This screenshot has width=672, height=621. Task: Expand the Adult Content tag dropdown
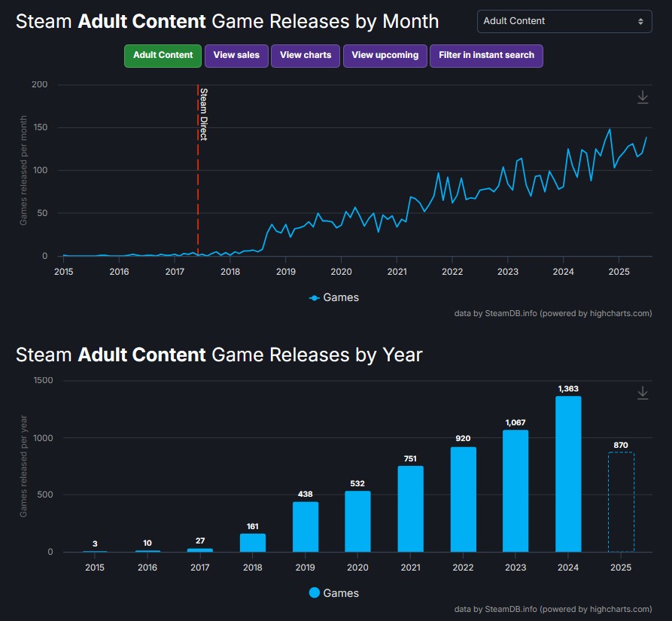point(564,21)
